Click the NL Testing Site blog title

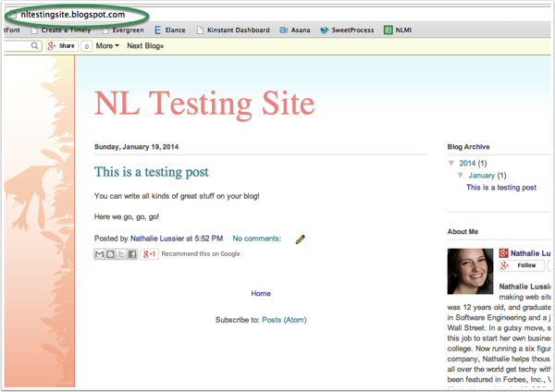coord(204,104)
